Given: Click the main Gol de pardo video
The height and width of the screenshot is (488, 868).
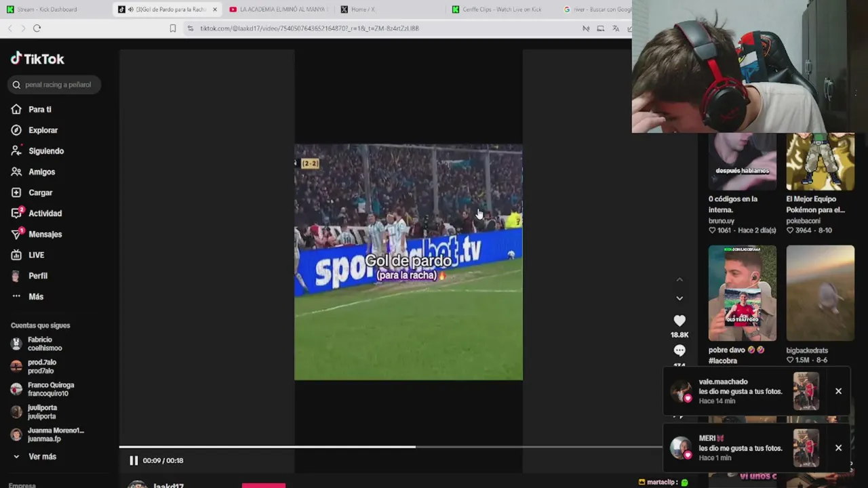Looking at the screenshot, I should click(x=408, y=262).
